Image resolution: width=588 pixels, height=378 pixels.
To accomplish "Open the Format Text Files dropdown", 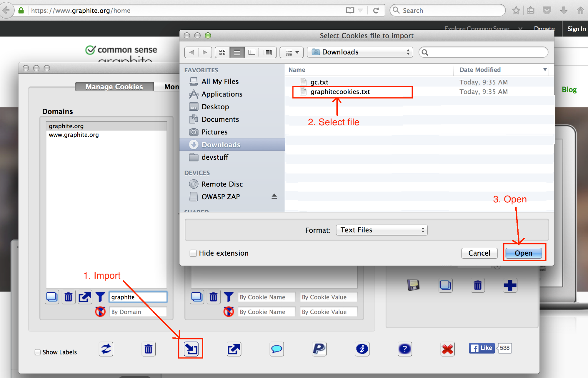I will [x=382, y=230].
